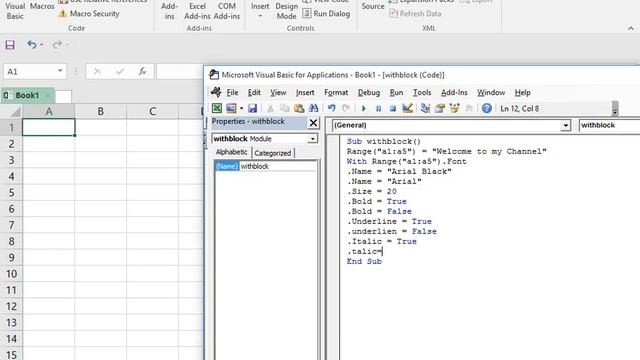Open the Add-Ins menu in VBA editor

coord(454,93)
